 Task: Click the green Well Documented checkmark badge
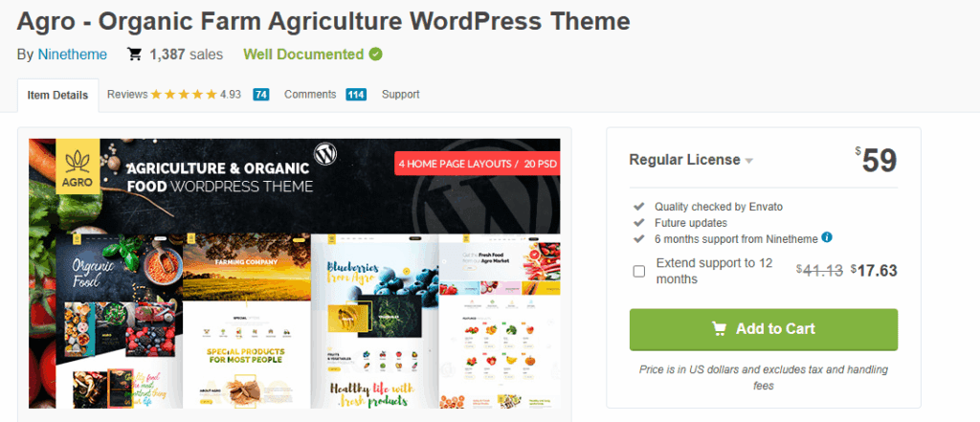click(x=375, y=55)
